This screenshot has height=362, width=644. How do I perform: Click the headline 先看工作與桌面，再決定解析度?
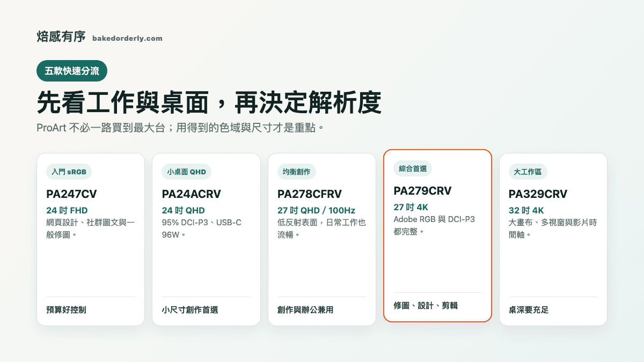pos(209,102)
